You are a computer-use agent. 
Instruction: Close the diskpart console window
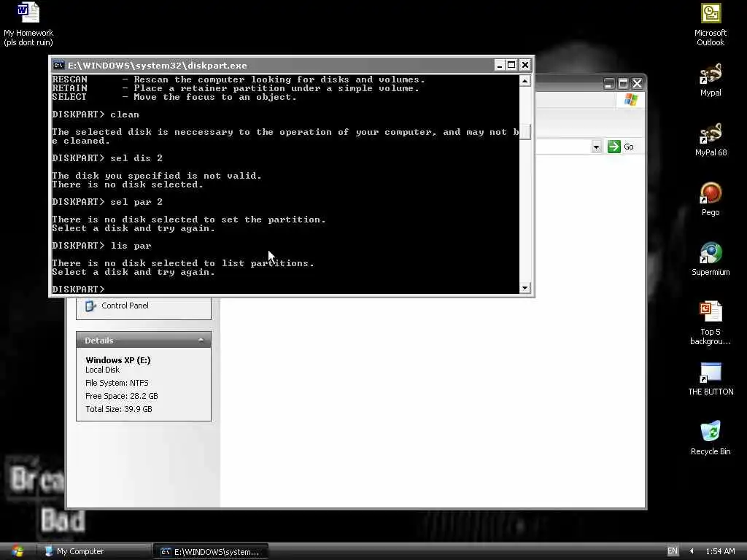[x=525, y=65]
